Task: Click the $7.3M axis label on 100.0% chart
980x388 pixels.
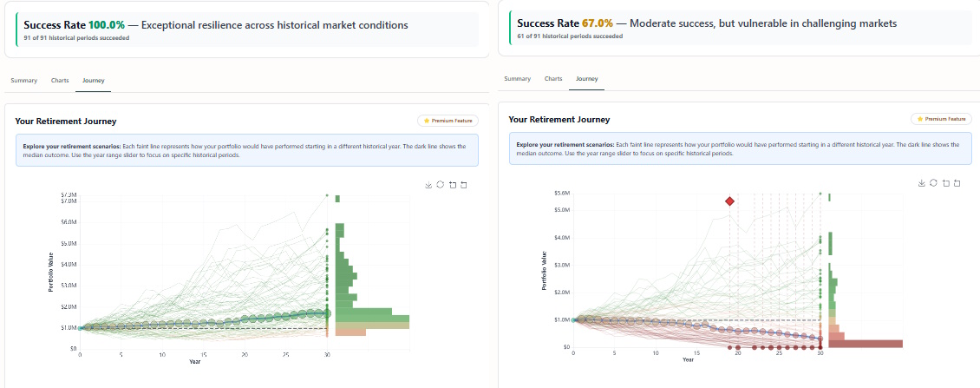Action: [x=70, y=195]
